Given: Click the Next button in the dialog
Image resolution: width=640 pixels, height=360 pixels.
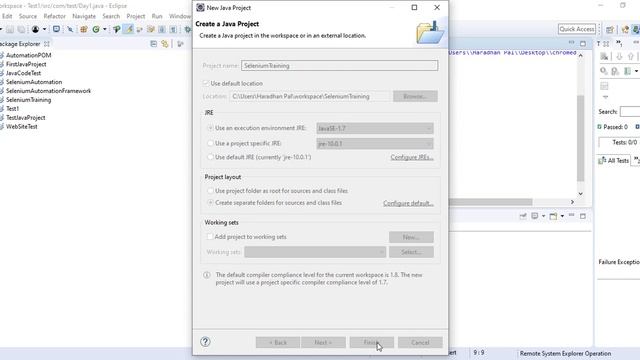Looking at the screenshot, I should (323, 342).
